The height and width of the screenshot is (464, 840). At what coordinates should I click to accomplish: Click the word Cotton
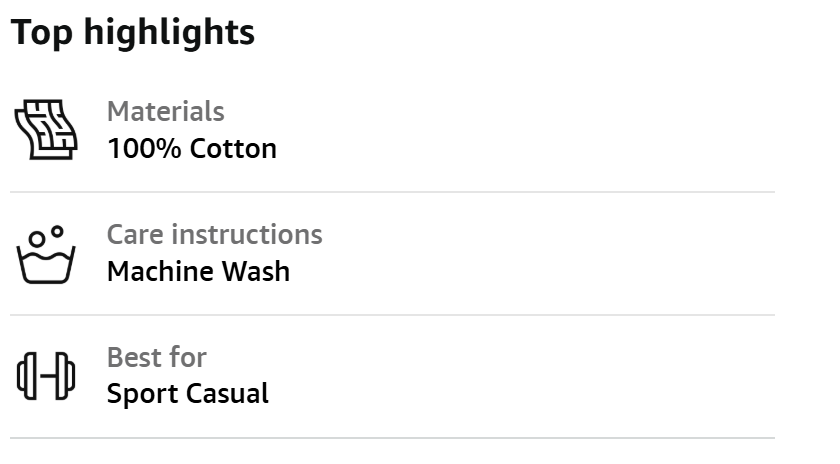[233, 149]
